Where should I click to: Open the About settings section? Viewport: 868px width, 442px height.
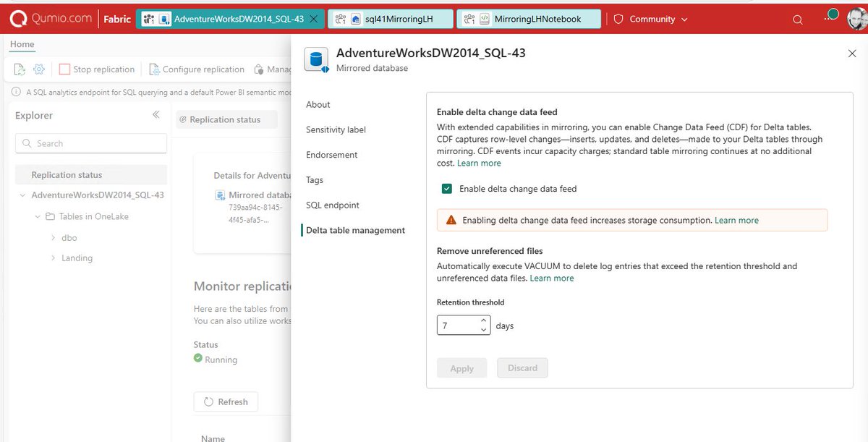(x=318, y=104)
